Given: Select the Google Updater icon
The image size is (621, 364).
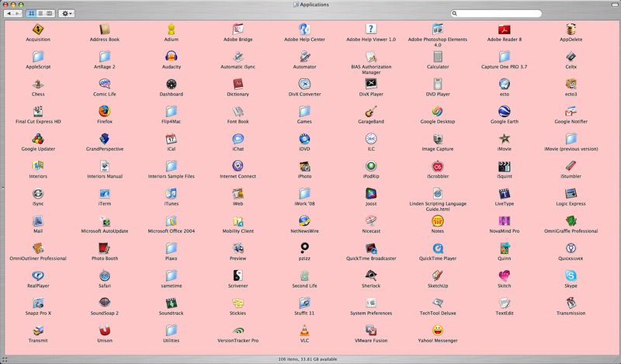Looking at the screenshot, I should pyautogui.click(x=38, y=139).
